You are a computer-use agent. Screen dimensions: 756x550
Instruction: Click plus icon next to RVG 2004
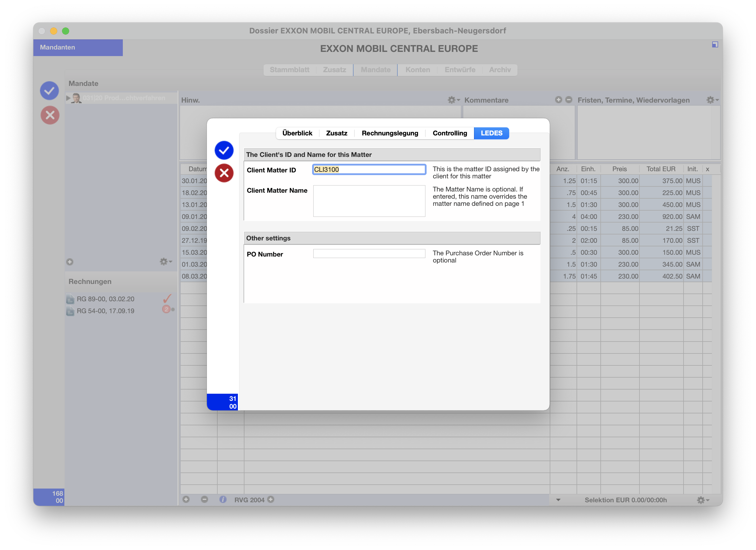[x=271, y=499]
